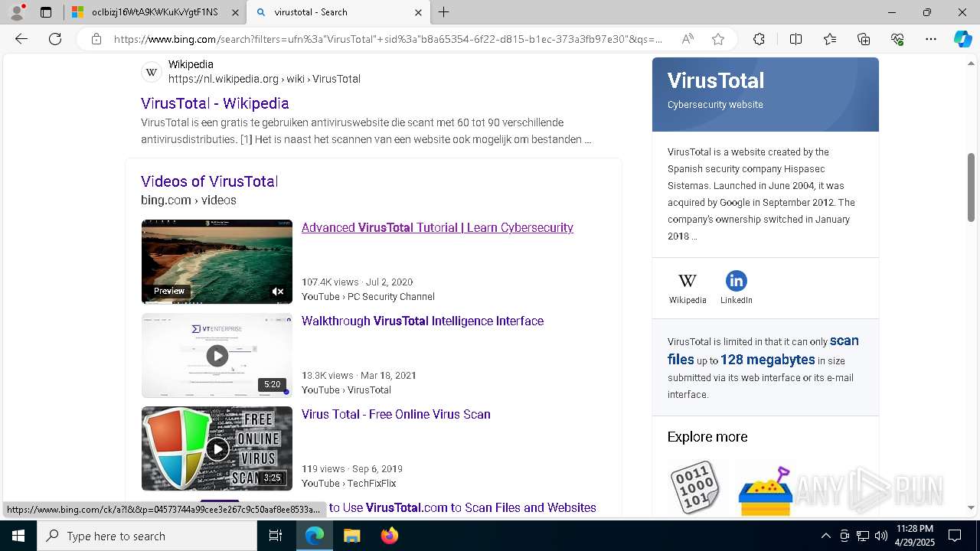This screenshot has width=980, height=551.
Task: Click the Explore more heading
Action: (x=707, y=437)
